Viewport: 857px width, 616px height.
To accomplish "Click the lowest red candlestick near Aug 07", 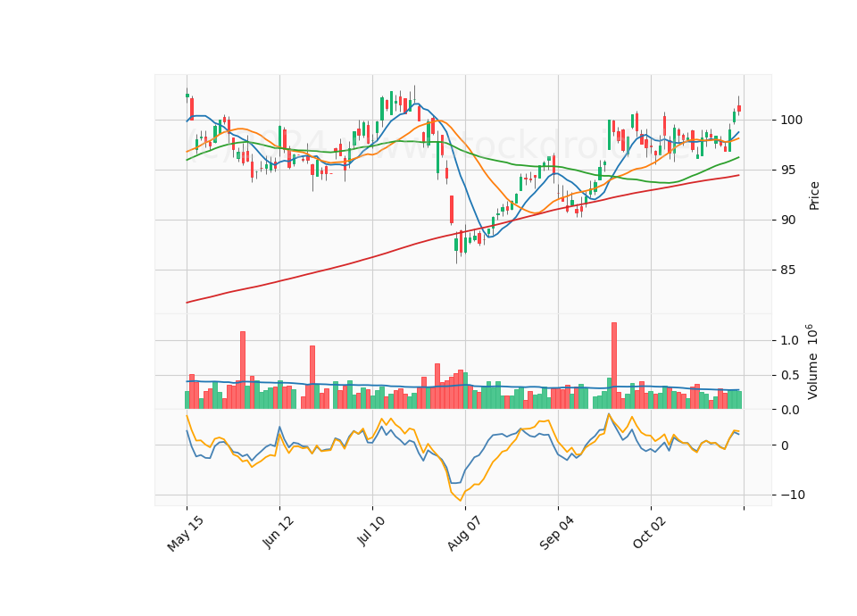I will point(462,242).
